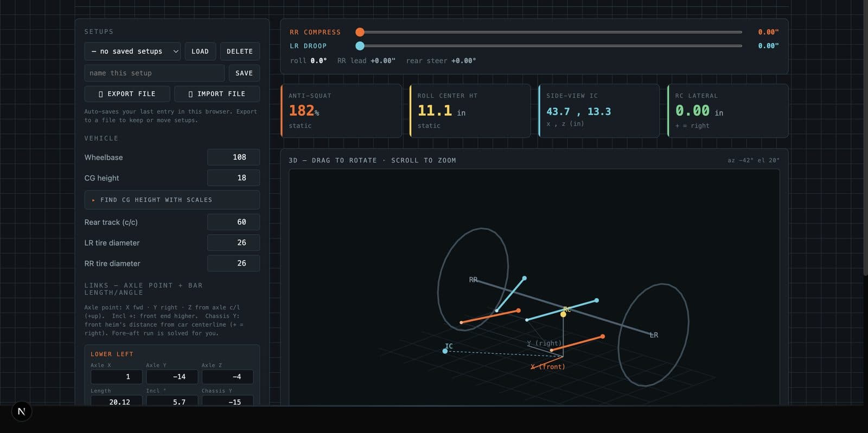Viewport: 868px width, 433px height.
Task: Click the RR COMPRESS 0.00" value
Action: (768, 32)
